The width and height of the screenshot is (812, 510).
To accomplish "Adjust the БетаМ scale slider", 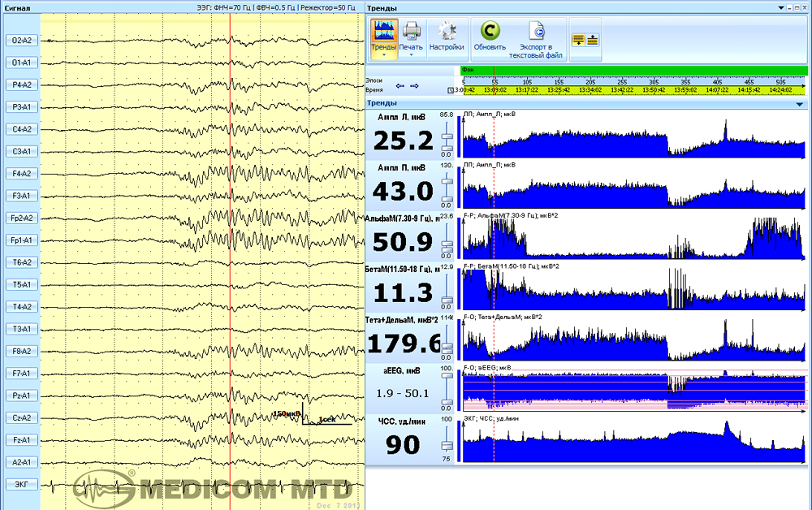I will 447,288.
